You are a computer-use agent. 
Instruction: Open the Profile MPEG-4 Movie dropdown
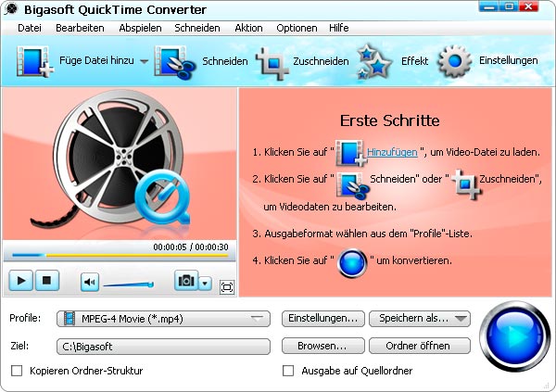[163, 319]
